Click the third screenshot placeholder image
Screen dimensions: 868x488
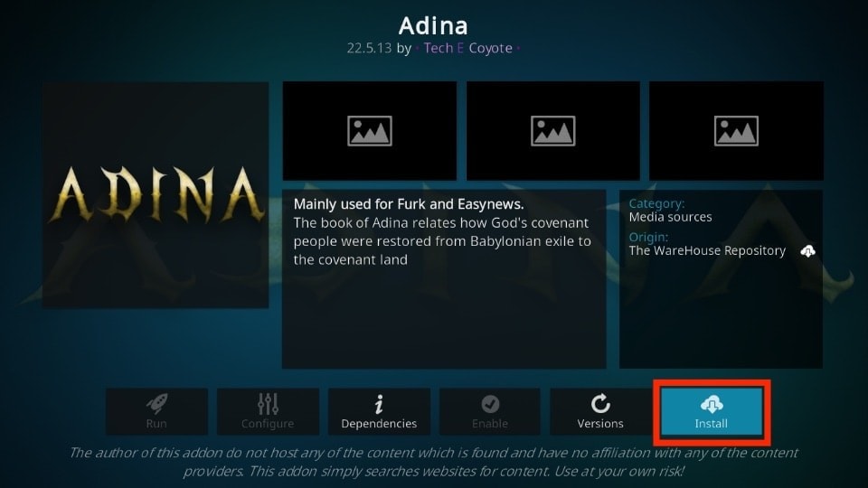736,130
